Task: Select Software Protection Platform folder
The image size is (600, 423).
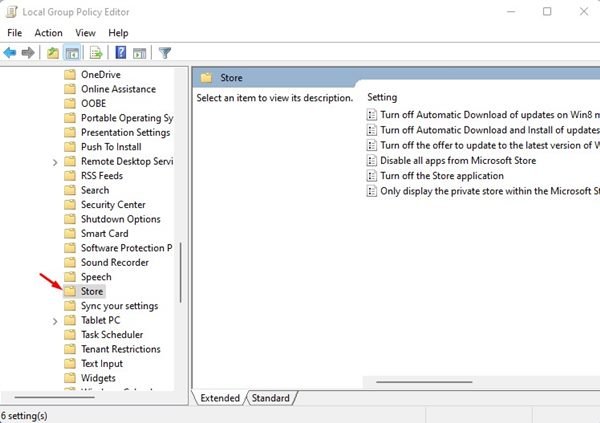Action: click(x=126, y=248)
